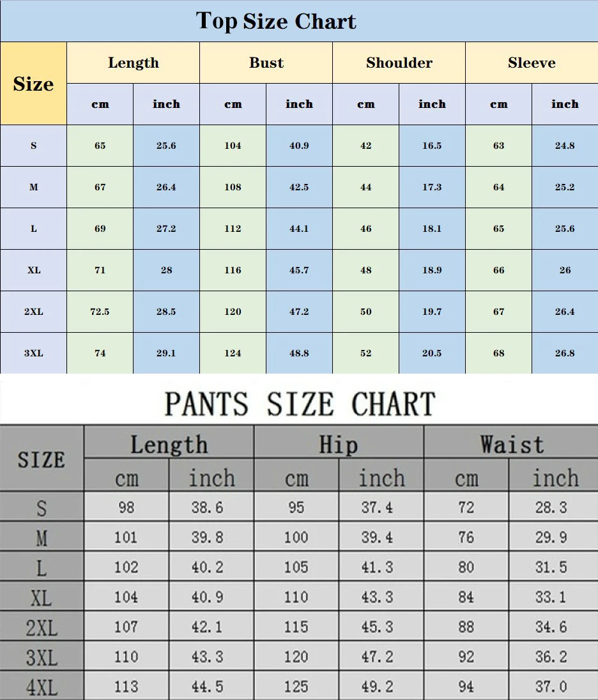Click the 24.8 sleeve inch cell

click(565, 146)
